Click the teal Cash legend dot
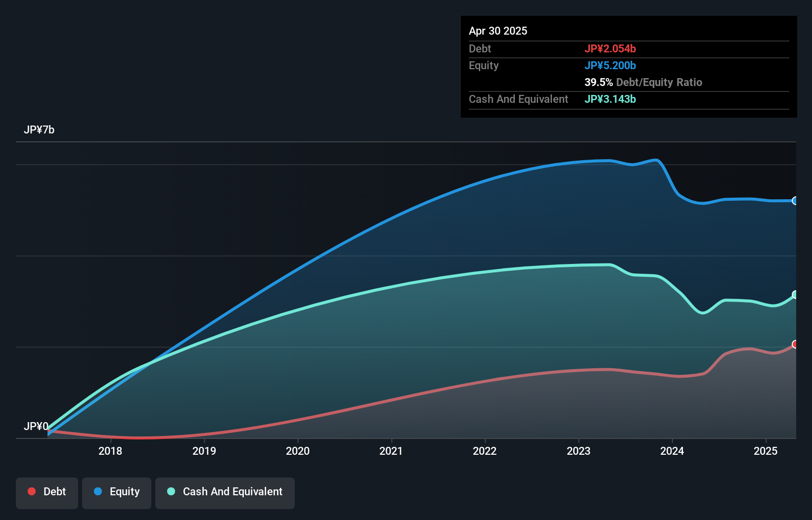Viewport: 812px width, 520px height. [x=171, y=491]
